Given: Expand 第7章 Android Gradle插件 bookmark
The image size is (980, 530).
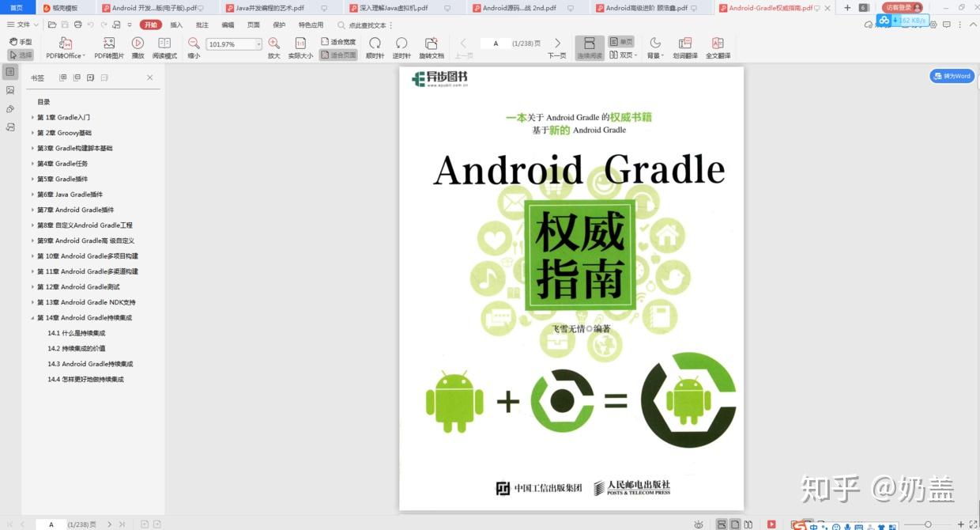Looking at the screenshot, I should pyautogui.click(x=32, y=210).
